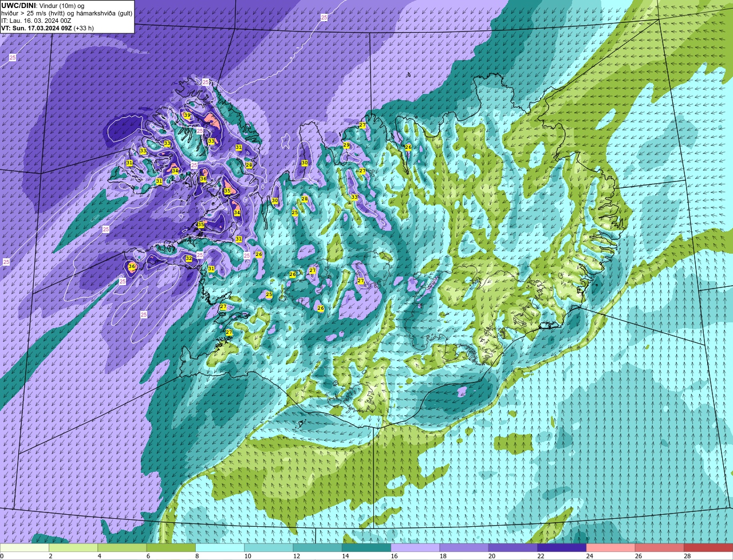Screen dimensions: 733x560
Task: Click the 20–22 m/s legend color swatch
Action: pos(513,548)
